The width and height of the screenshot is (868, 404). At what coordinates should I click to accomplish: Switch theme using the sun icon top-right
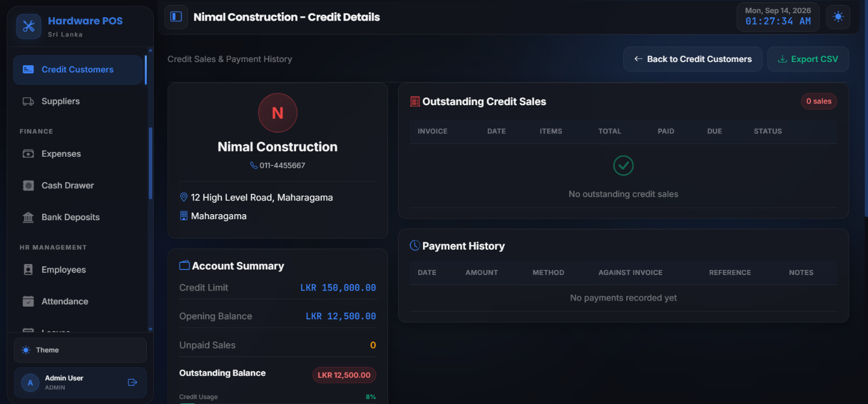click(838, 17)
